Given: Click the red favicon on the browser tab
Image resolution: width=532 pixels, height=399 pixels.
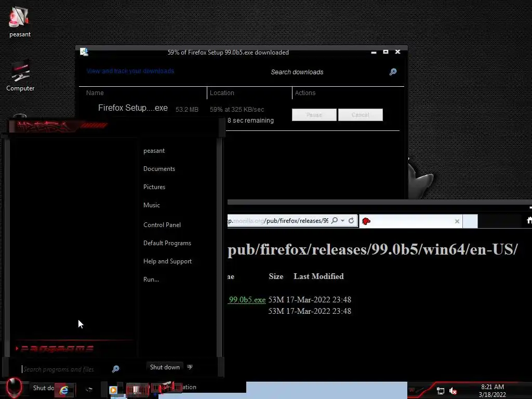Looking at the screenshot, I should pyautogui.click(x=366, y=221).
